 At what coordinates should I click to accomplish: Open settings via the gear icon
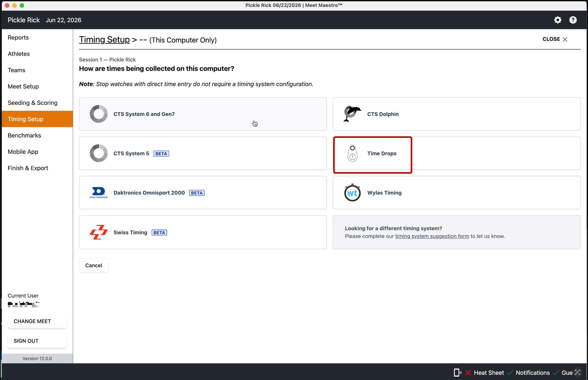tap(558, 20)
